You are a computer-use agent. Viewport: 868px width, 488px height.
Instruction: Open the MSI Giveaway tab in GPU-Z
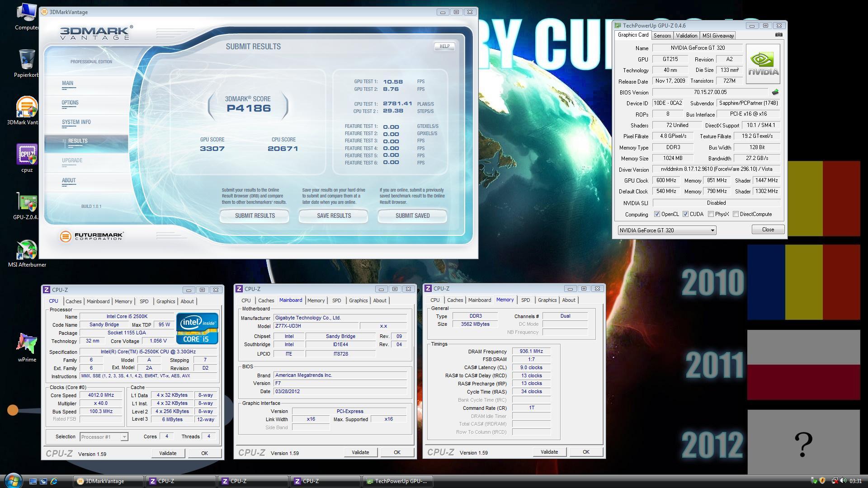[718, 36]
